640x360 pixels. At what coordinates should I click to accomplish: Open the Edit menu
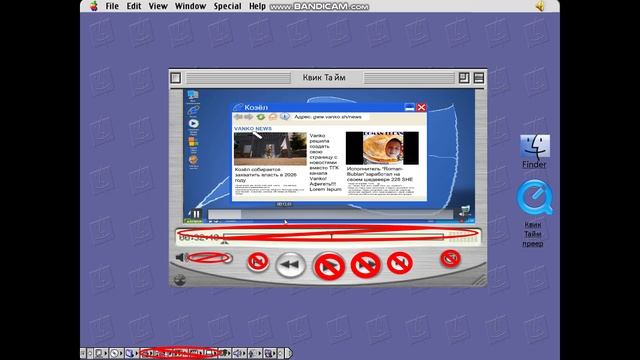pyautogui.click(x=133, y=6)
